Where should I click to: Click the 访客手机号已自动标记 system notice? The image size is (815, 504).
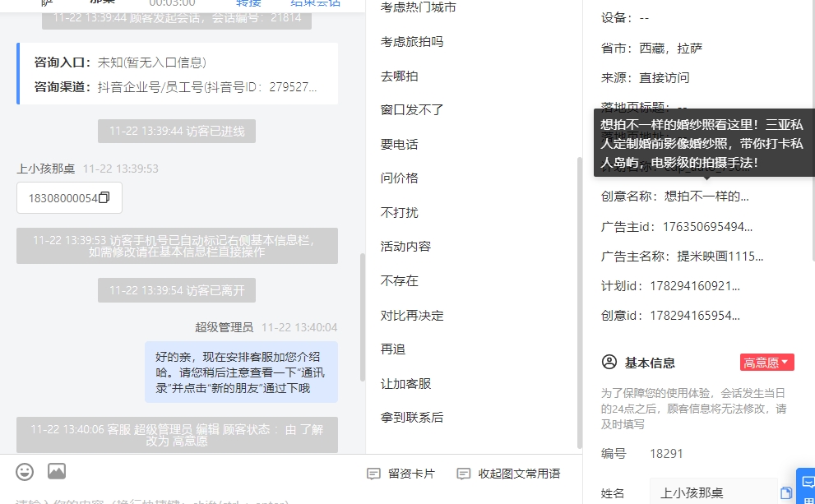pos(177,246)
